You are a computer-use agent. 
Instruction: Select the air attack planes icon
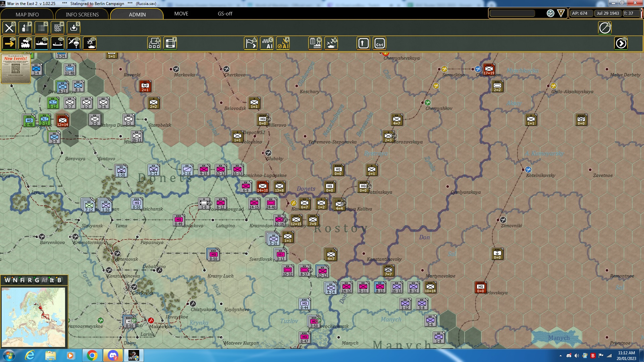(331, 43)
